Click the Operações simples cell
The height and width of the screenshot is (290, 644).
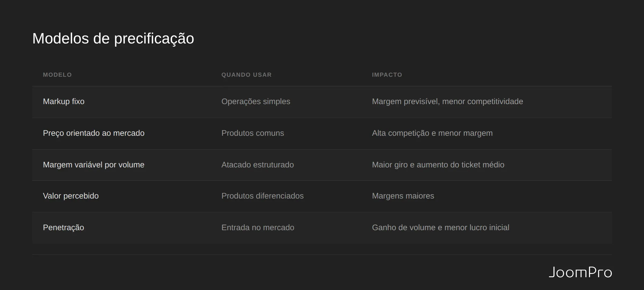256,101
